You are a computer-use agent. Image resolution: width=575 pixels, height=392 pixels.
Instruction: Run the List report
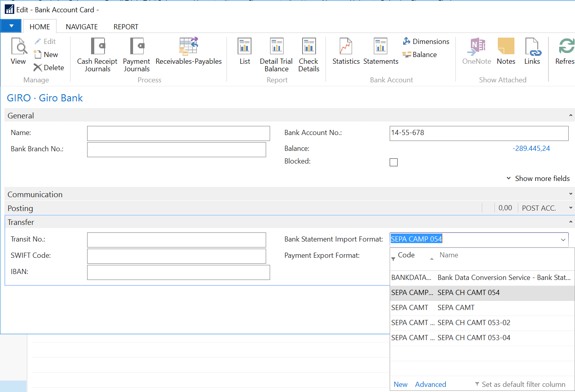[x=245, y=51]
